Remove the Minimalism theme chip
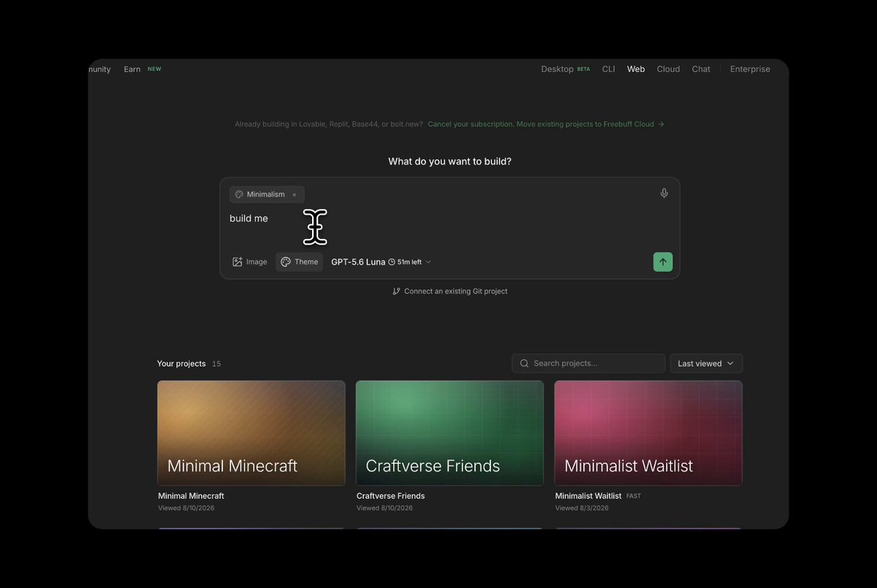Screen dimensions: 877x588 click(x=295, y=195)
